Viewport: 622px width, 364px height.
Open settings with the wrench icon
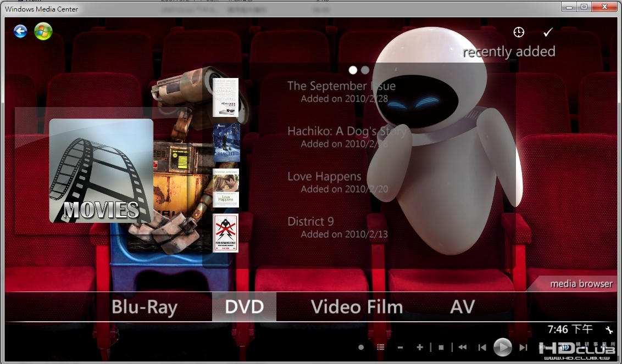click(x=609, y=329)
